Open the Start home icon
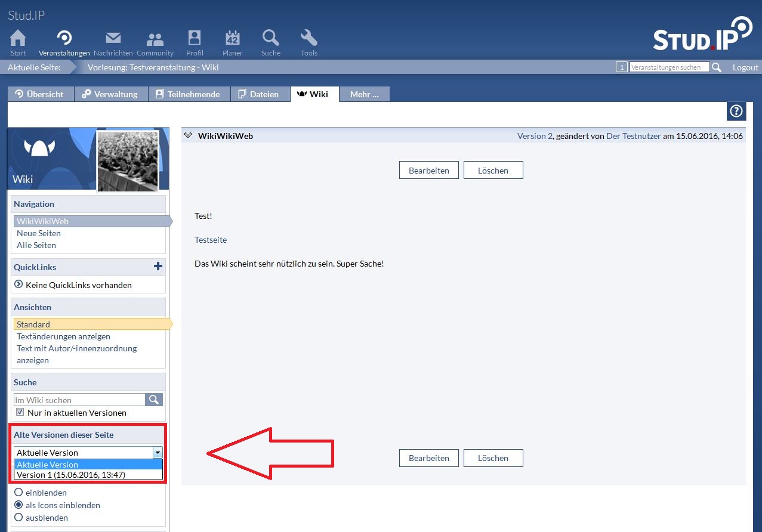 [x=18, y=39]
